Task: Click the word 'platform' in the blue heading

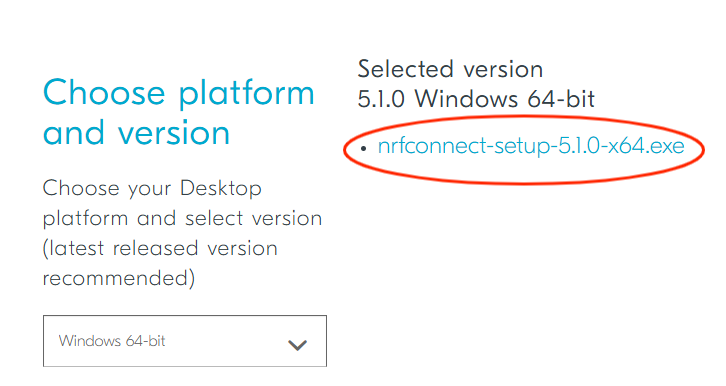Action: point(247,95)
